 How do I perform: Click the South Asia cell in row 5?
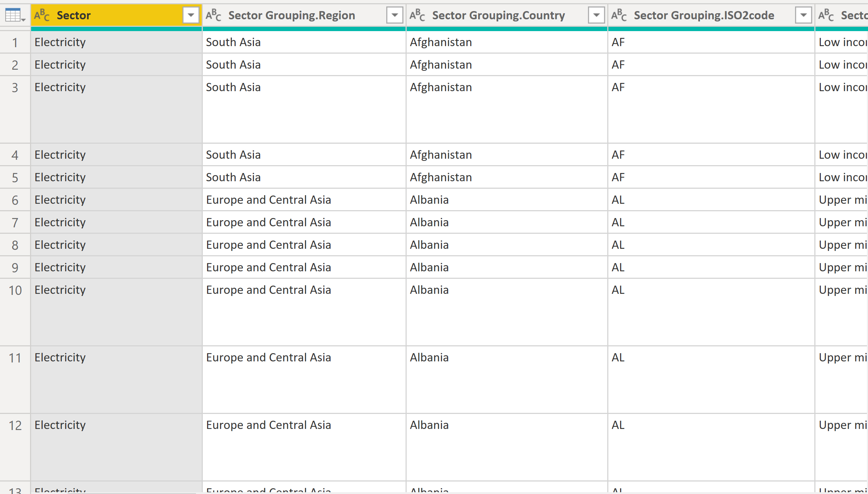(x=304, y=178)
